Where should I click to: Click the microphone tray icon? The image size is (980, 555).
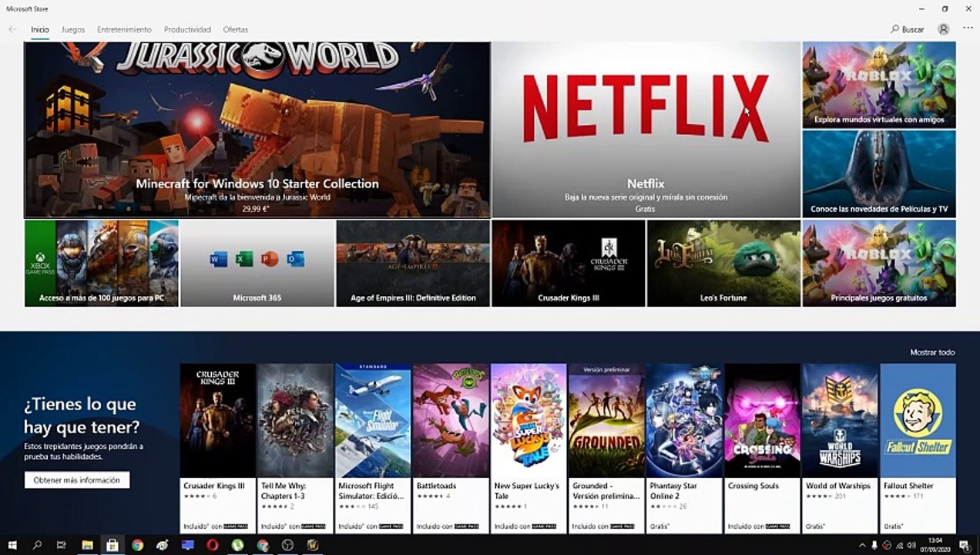click(x=876, y=545)
